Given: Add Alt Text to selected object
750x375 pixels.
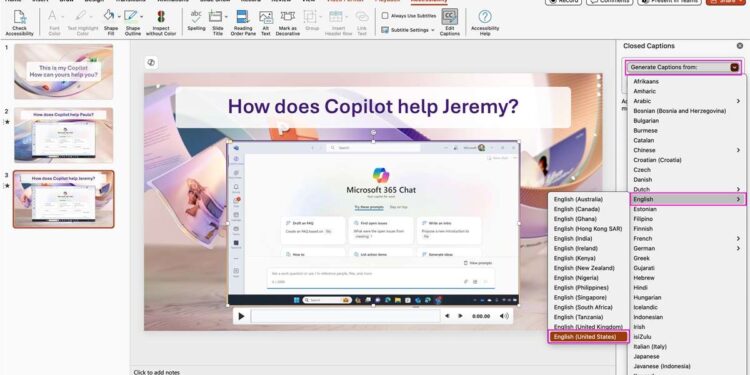Looking at the screenshot, I should (x=265, y=22).
